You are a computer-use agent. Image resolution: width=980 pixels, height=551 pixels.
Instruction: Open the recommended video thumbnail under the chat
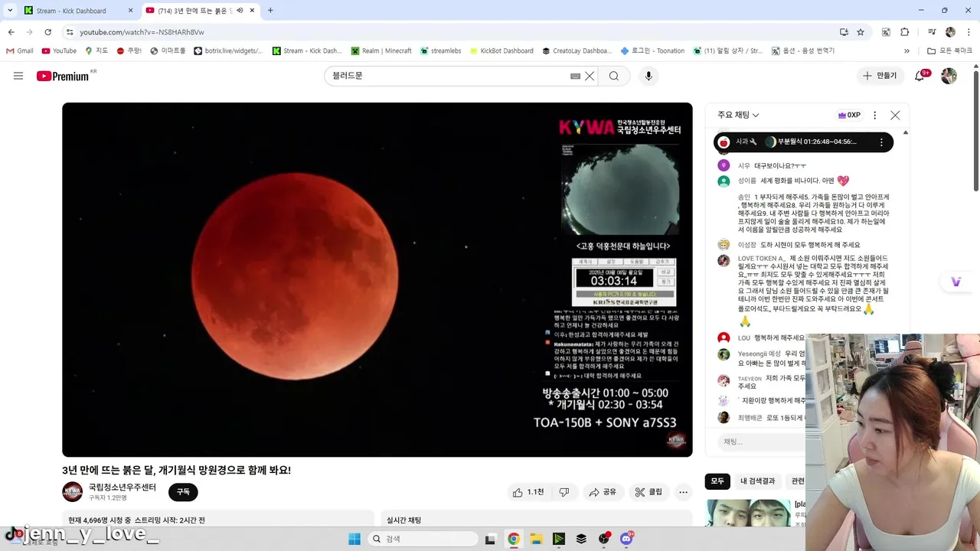[748, 513]
